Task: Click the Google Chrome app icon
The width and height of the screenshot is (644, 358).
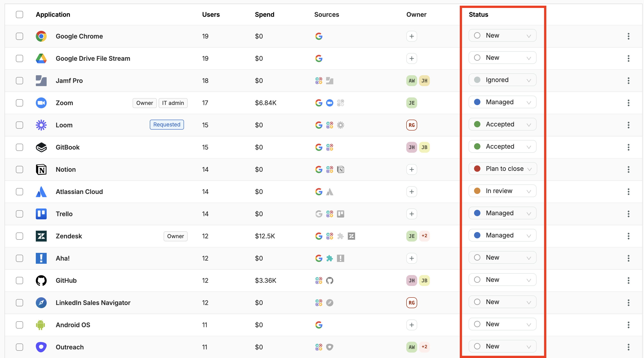Action: point(41,36)
